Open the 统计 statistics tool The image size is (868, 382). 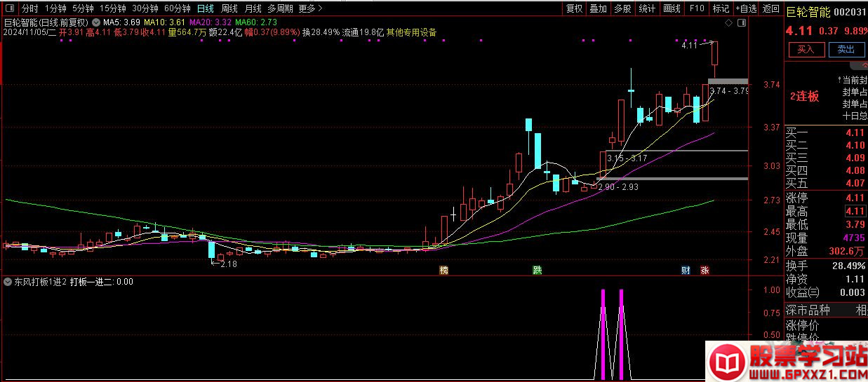pos(647,9)
